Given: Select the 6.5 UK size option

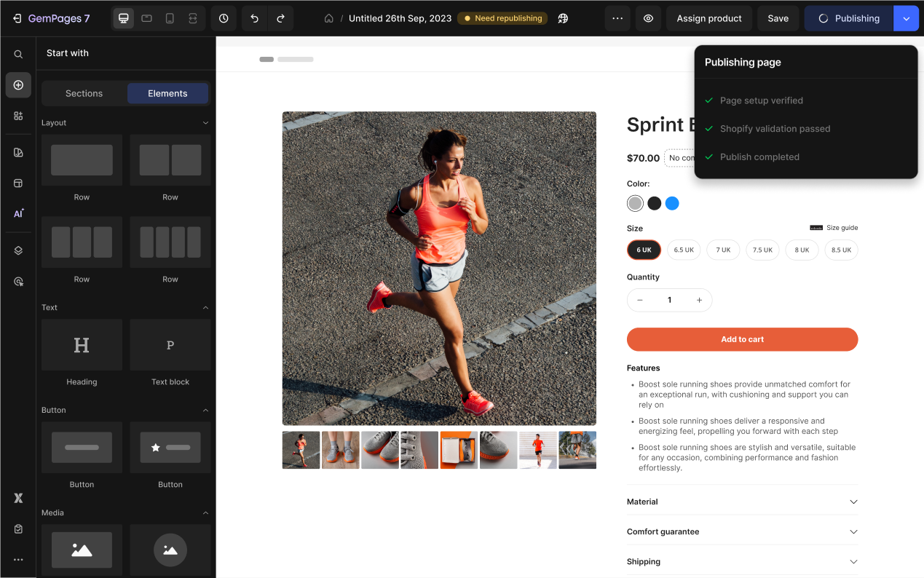Looking at the screenshot, I should coord(683,250).
